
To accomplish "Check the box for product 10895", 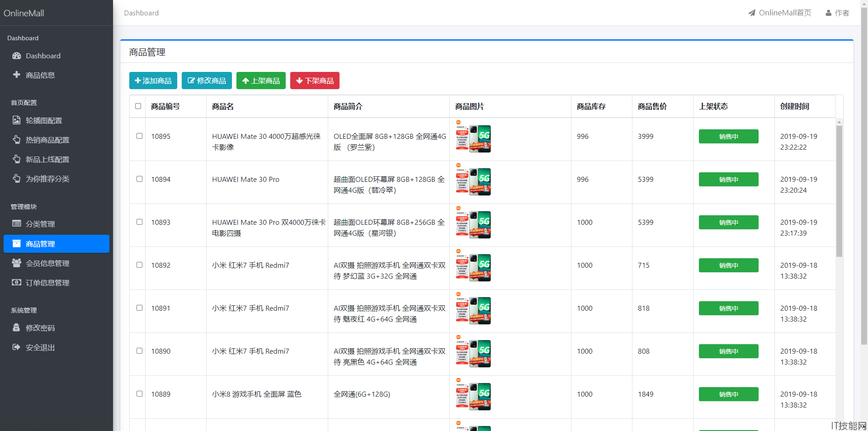I will (x=140, y=136).
